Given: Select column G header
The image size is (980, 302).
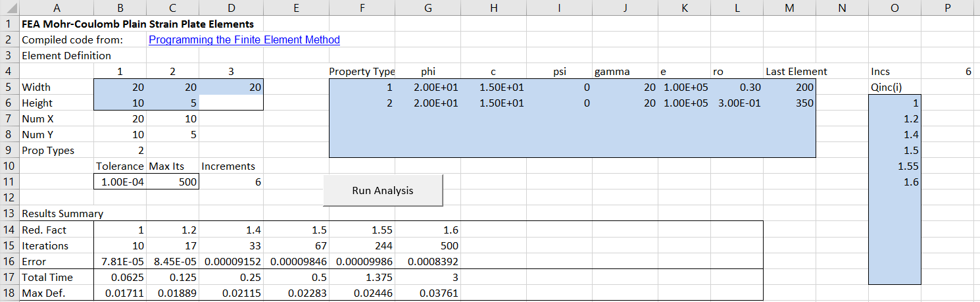Looking at the screenshot, I should coord(428,8).
